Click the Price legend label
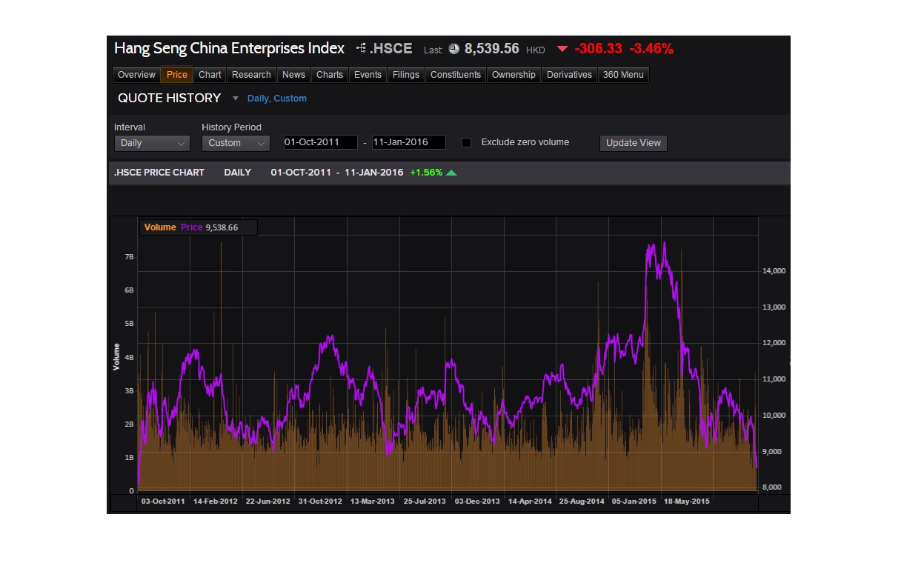924x563 pixels. pyautogui.click(x=191, y=227)
